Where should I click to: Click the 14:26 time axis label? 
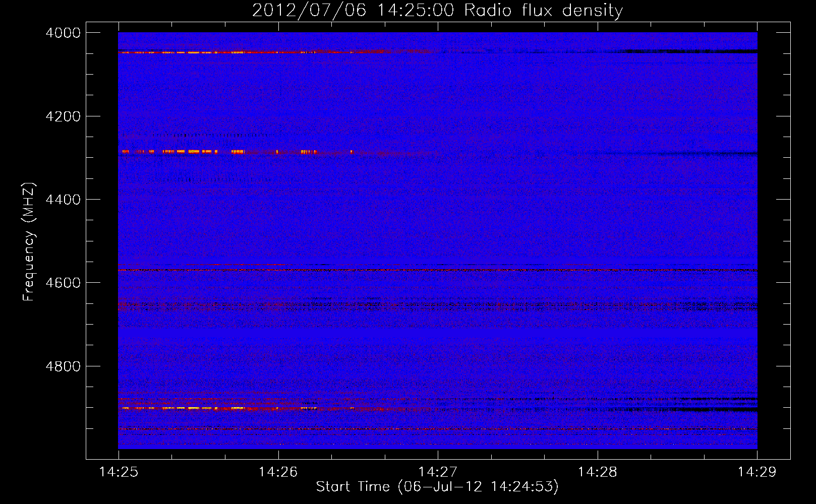click(278, 472)
